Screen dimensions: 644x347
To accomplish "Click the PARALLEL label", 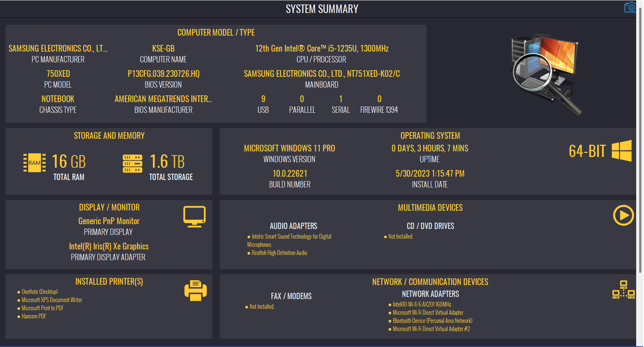I will [302, 110].
